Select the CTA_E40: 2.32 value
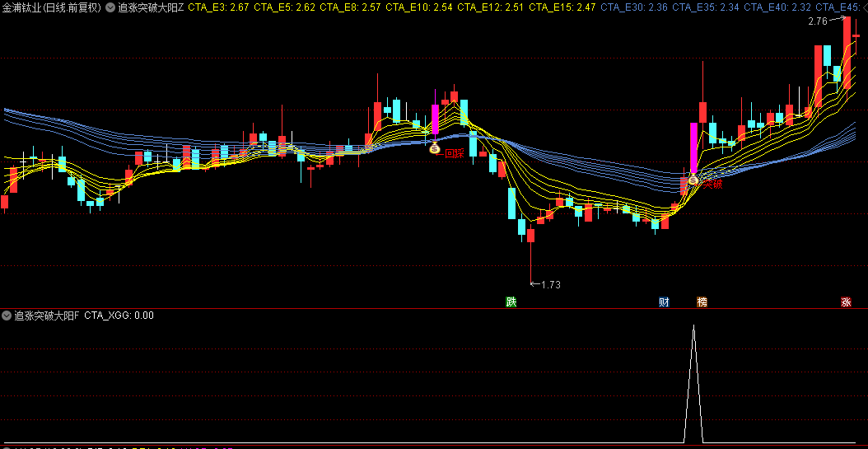The image size is (868, 449). [x=777, y=7]
